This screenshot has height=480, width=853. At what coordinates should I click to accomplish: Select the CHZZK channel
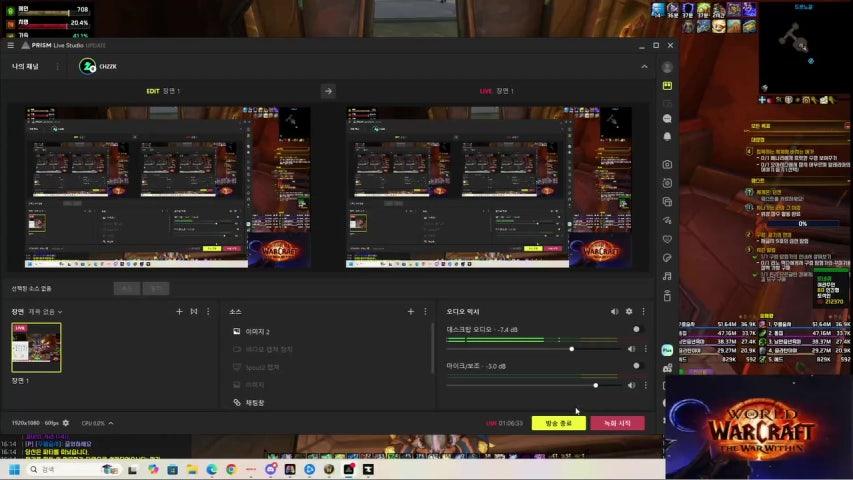coord(98,66)
